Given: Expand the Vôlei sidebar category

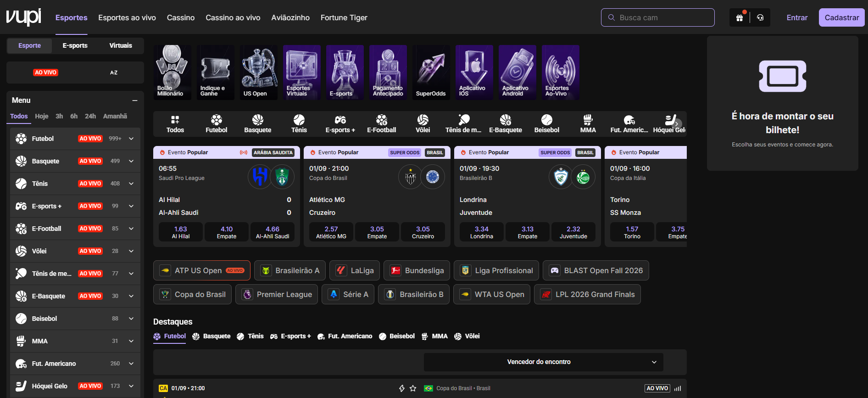Looking at the screenshot, I should 131,251.
